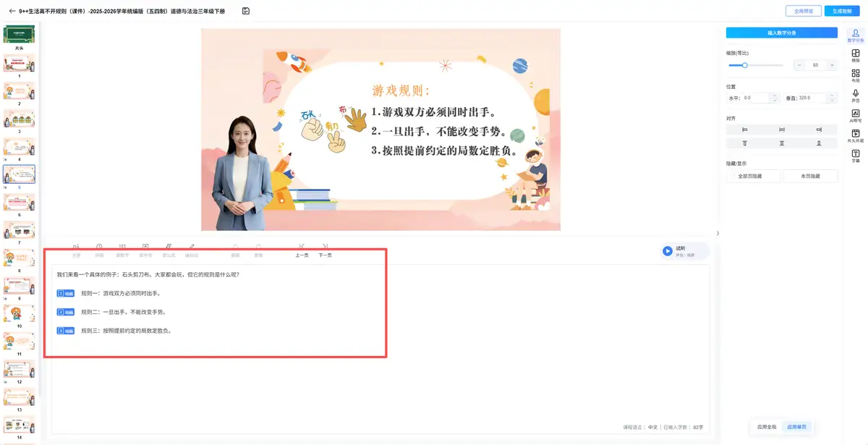Click the 全部页隐藏 option
The height and width of the screenshot is (445, 868).
754,176
